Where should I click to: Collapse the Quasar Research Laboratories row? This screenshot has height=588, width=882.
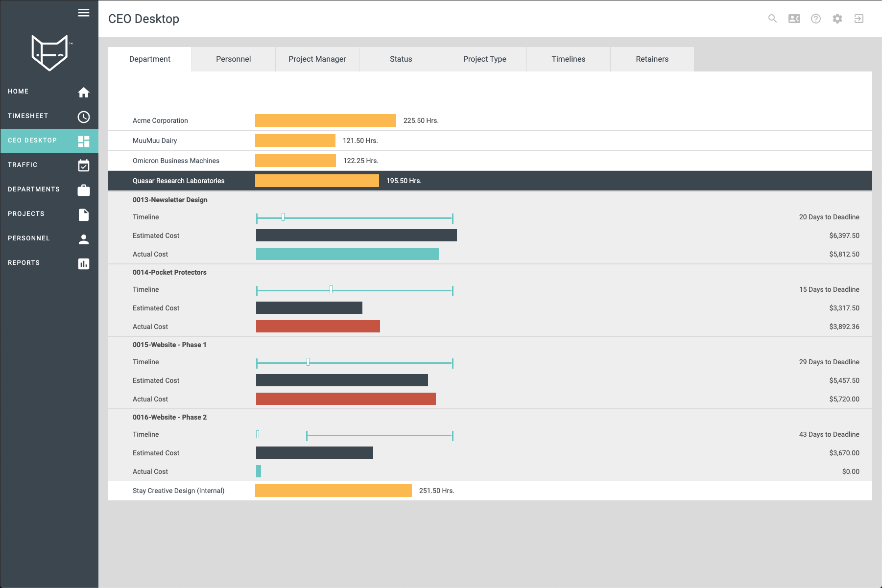(179, 180)
